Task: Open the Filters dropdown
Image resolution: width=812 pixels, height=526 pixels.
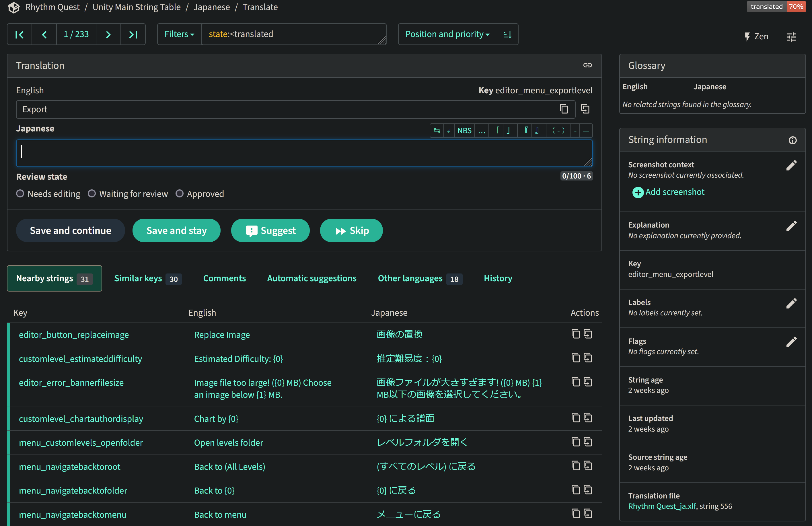Action: point(180,34)
